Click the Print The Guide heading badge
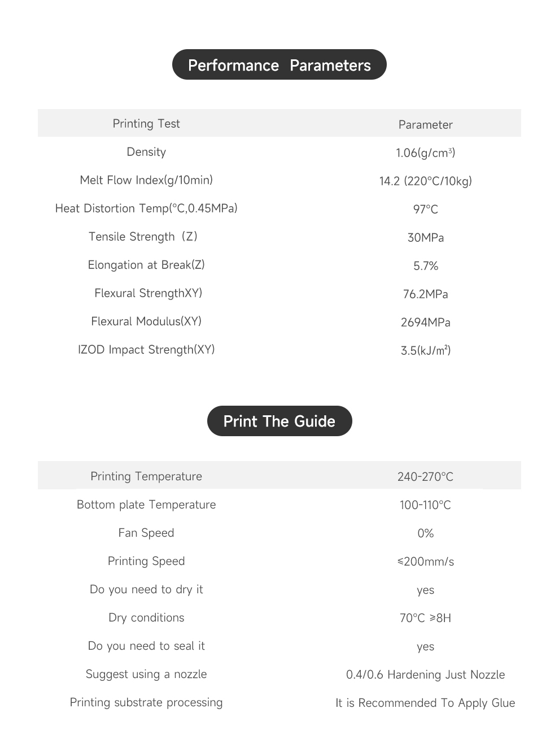Image resolution: width=559 pixels, height=756 pixels. click(x=279, y=421)
